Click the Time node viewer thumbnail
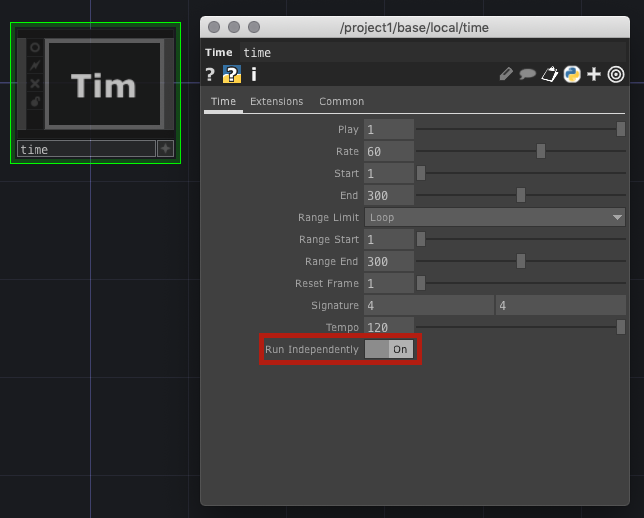 tap(104, 84)
